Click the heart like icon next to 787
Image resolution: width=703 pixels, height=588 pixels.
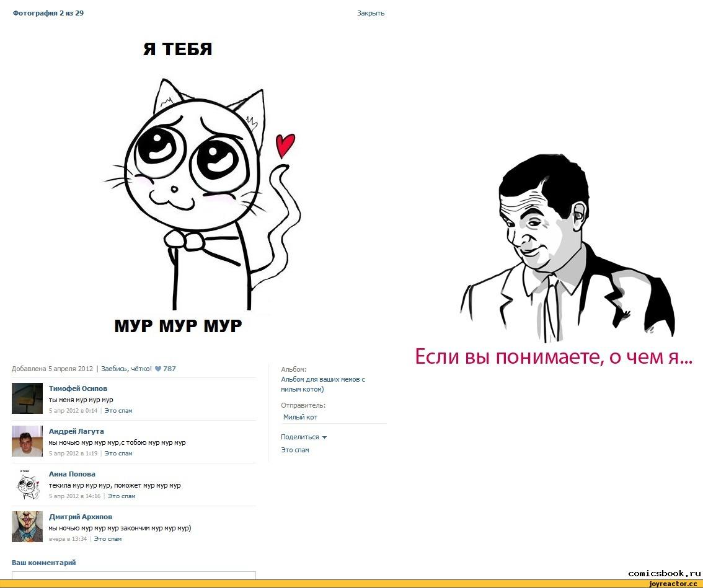[158, 369]
